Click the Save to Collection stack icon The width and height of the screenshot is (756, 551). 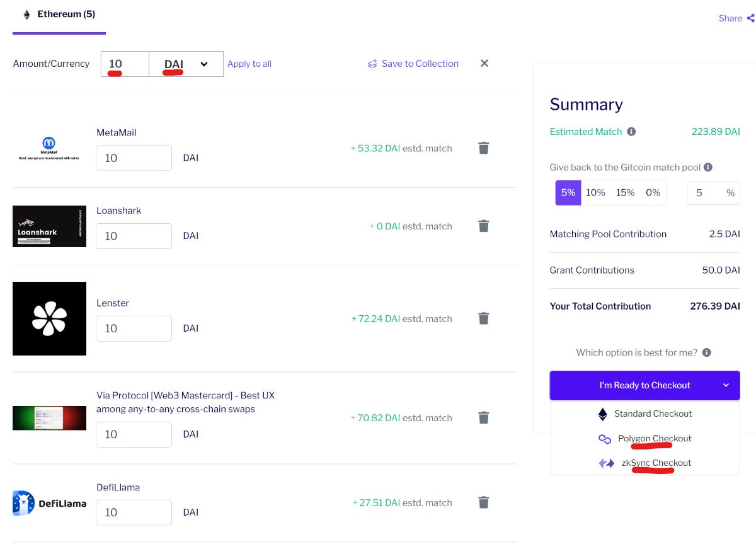pyautogui.click(x=372, y=64)
